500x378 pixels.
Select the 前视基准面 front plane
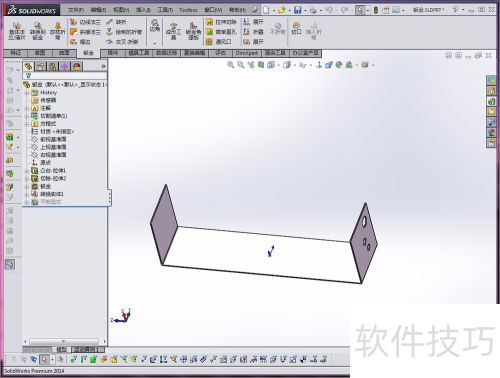49,139
